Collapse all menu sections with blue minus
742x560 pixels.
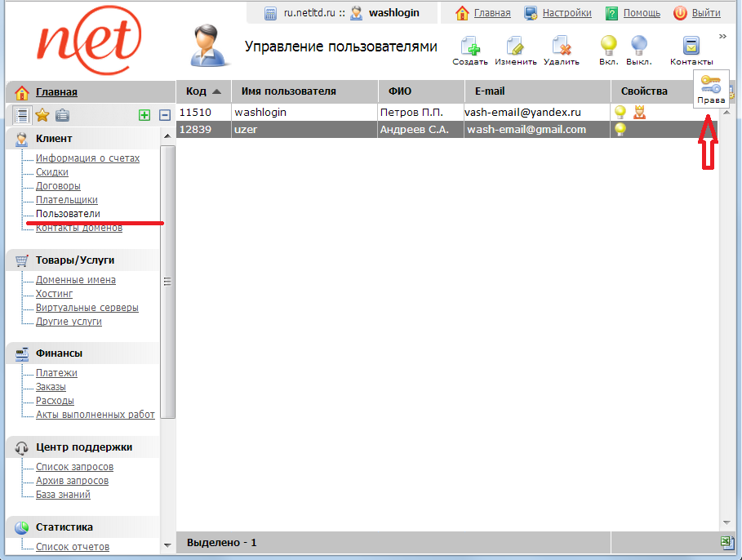tap(164, 116)
